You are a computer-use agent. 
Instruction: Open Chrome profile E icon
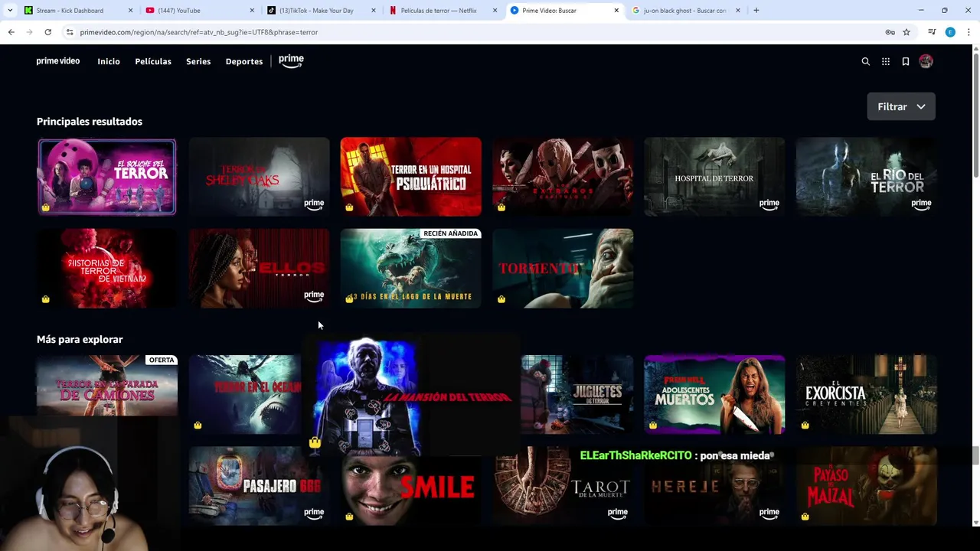coord(950,32)
